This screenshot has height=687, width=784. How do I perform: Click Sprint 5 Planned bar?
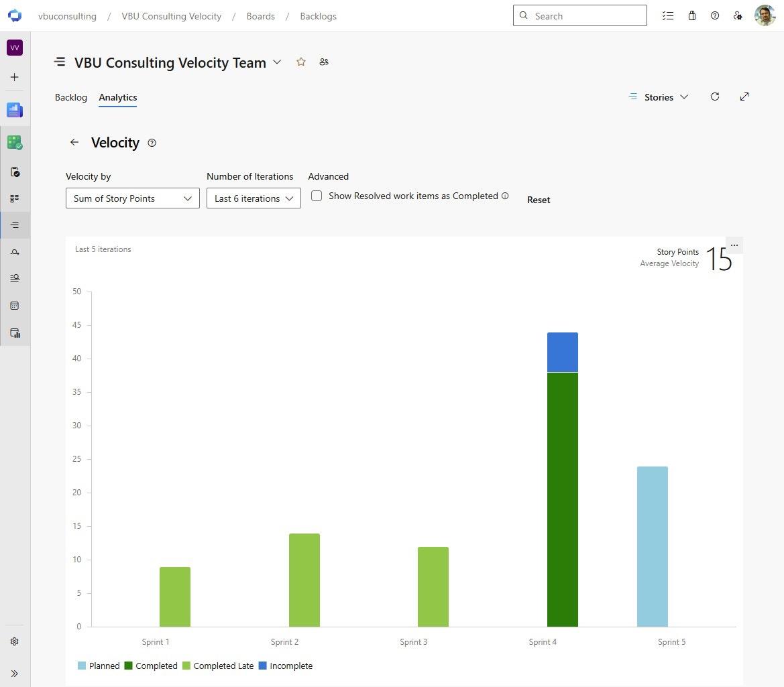pos(653,547)
